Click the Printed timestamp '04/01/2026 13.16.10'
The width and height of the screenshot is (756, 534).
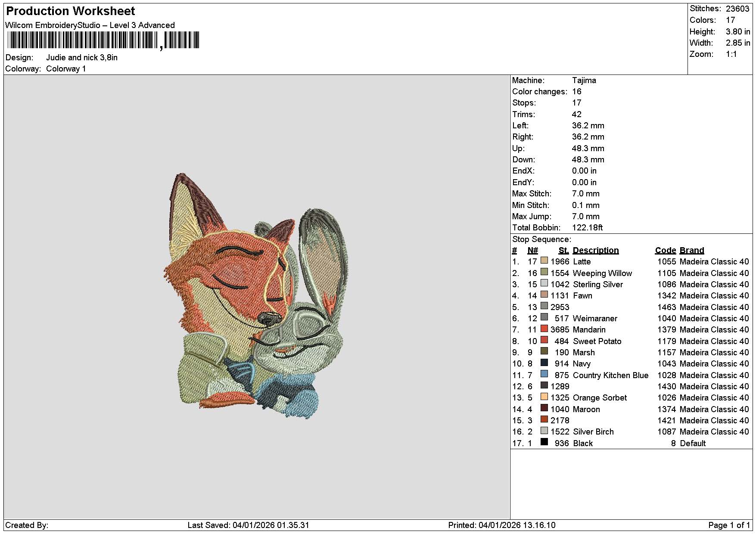click(x=517, y=525)
